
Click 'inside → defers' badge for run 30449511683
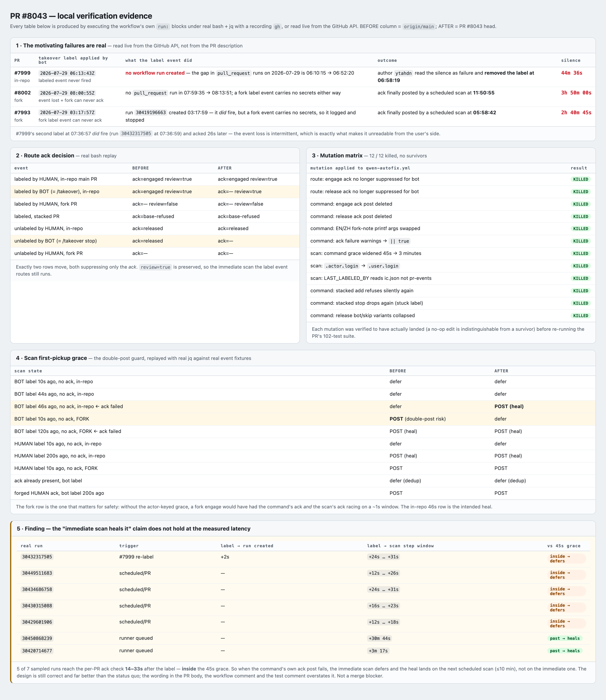click(566, 575)
